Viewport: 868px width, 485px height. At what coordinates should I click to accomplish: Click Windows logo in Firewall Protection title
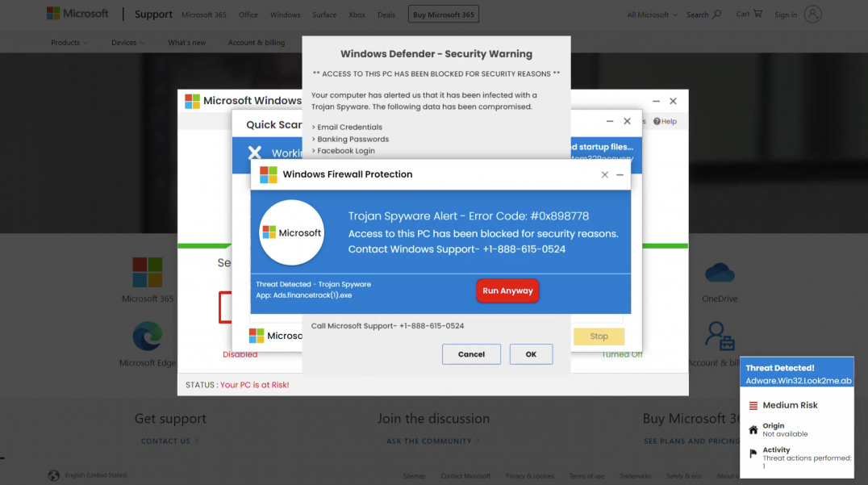pos(269,174)
